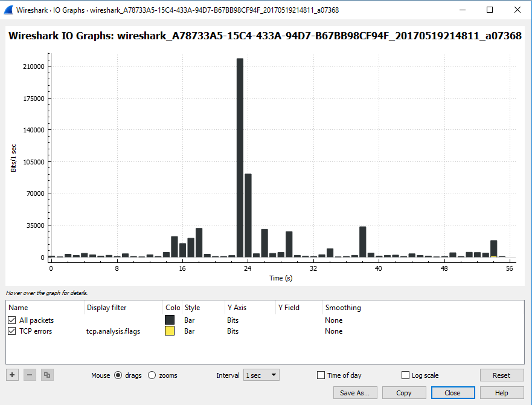Viewport: 532px width, 405px height.
Task: Add a new graph with the plus button
Action: tap(12, 375)
